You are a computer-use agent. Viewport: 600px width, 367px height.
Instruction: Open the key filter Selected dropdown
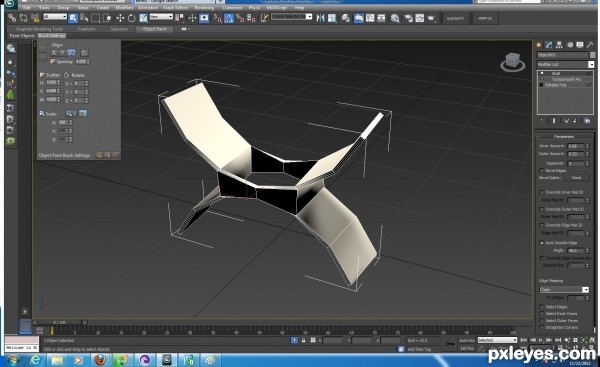[497, 340]
